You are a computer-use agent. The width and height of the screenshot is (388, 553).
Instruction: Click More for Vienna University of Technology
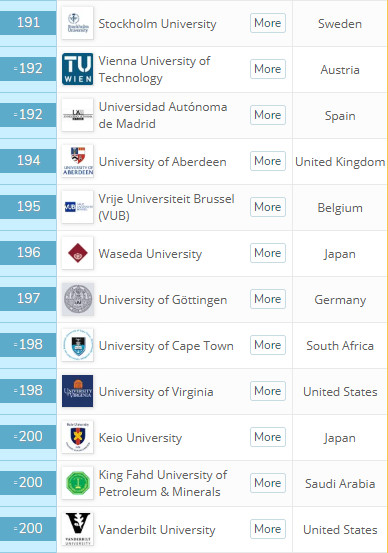coord(268,69)
